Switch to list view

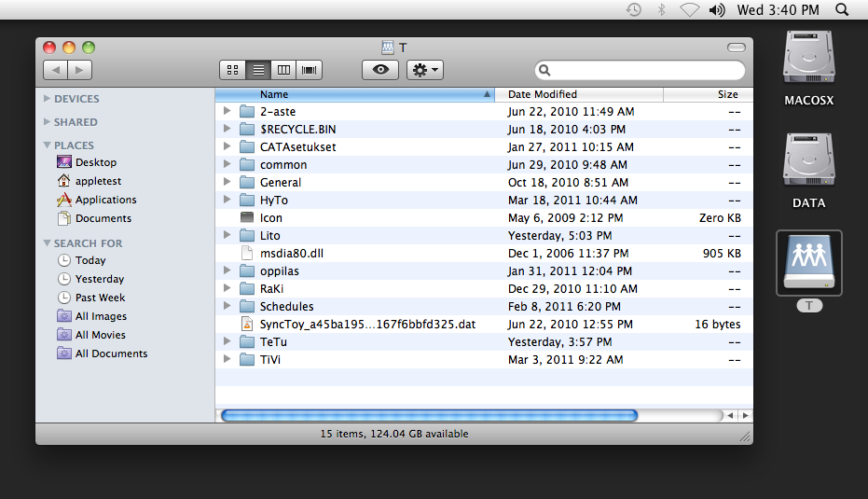click(x=258, y=70)
